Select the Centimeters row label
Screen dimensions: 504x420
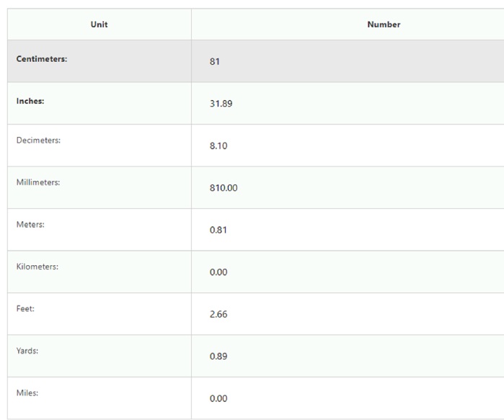click(x=42, y=59)
